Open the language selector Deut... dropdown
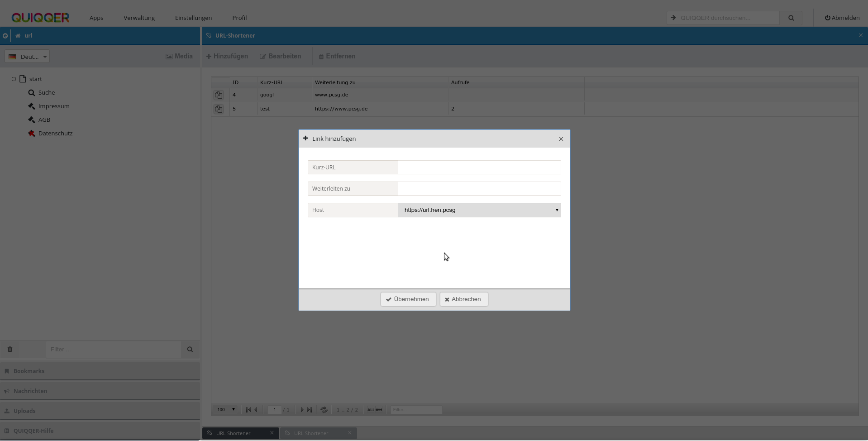Viewport: 868px width, 441px height. [x=27, y=57]
